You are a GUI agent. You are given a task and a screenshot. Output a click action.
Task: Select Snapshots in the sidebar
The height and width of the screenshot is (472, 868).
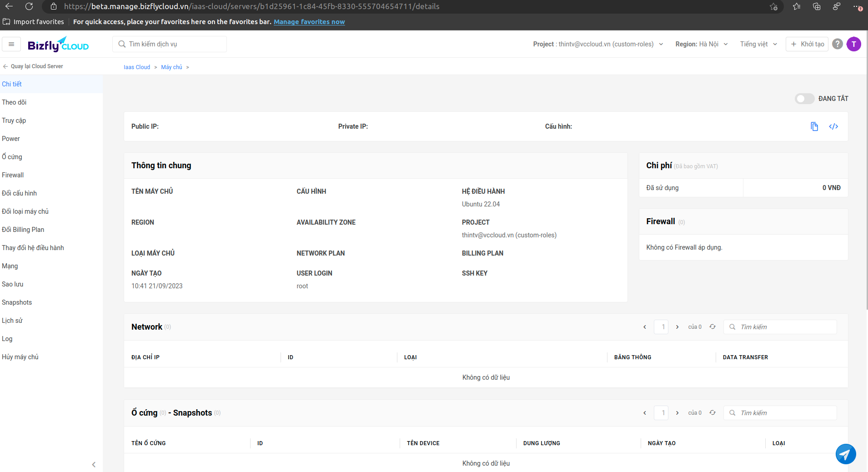click(17, 302)
